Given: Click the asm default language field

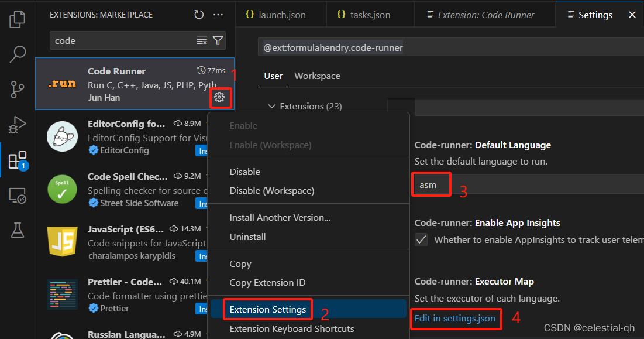Looking at the screenshot, I should (431, 184).
